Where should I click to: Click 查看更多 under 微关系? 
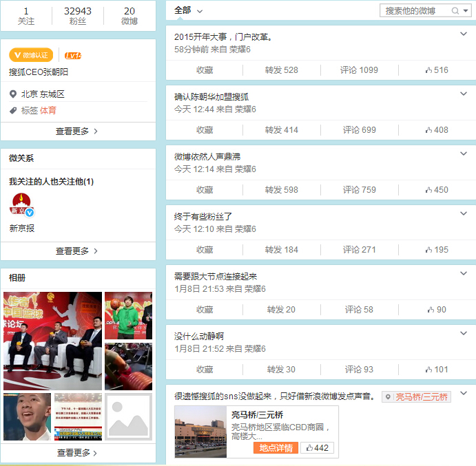[78, 251]
